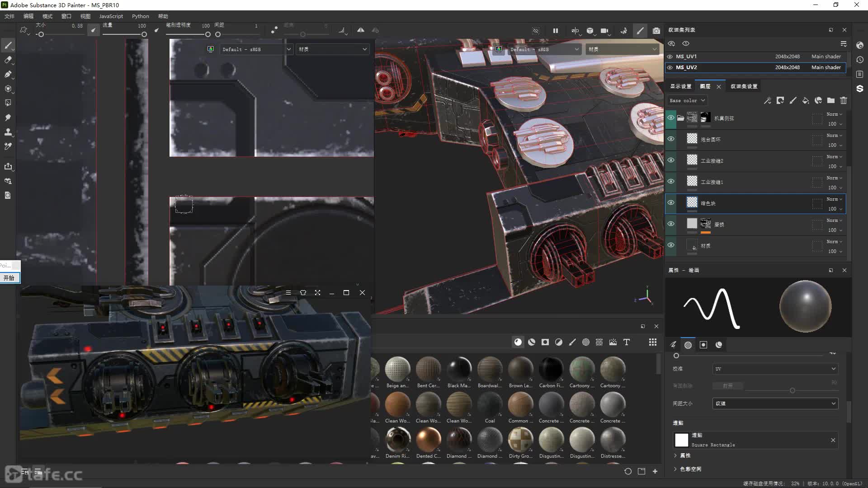Hide the 炮台圆环 layer
The height and width of the screenshot is (488, 868).
pos(671,139)
